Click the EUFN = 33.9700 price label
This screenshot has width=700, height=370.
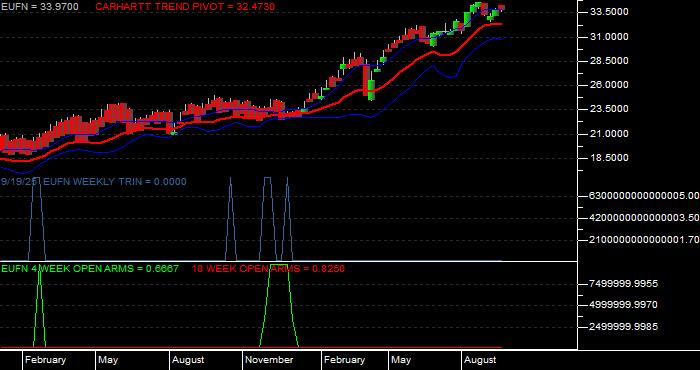click(40, 7)
